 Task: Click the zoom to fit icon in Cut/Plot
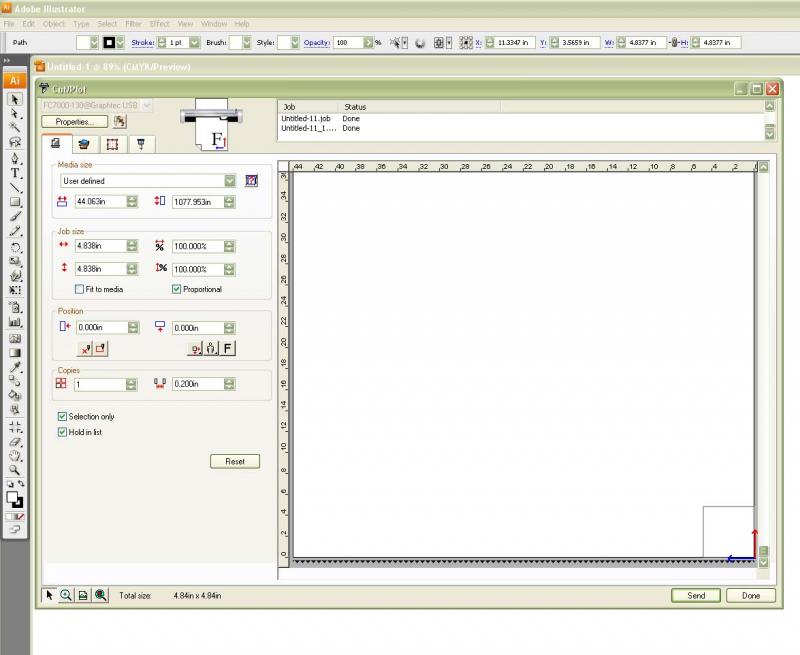coord(83,595)
